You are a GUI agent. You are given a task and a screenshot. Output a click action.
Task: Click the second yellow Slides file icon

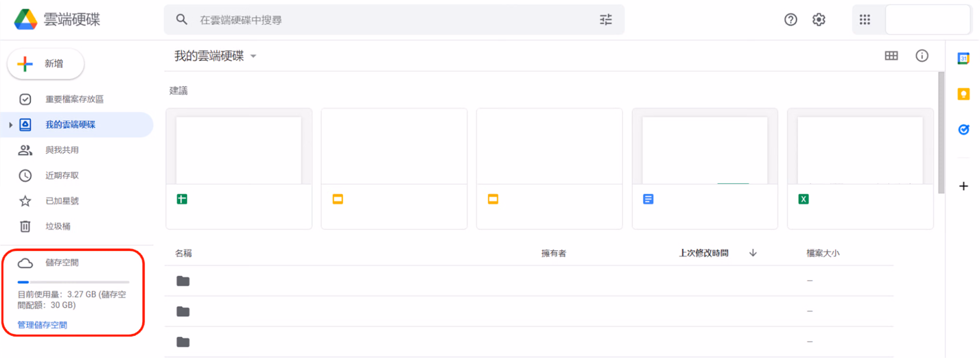[x=493, y=199]
